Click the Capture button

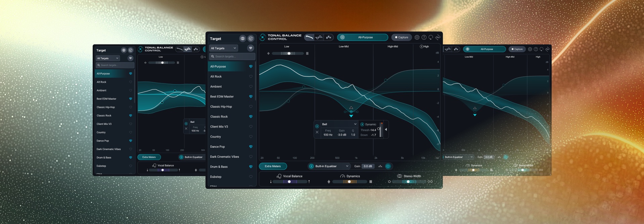401,37
